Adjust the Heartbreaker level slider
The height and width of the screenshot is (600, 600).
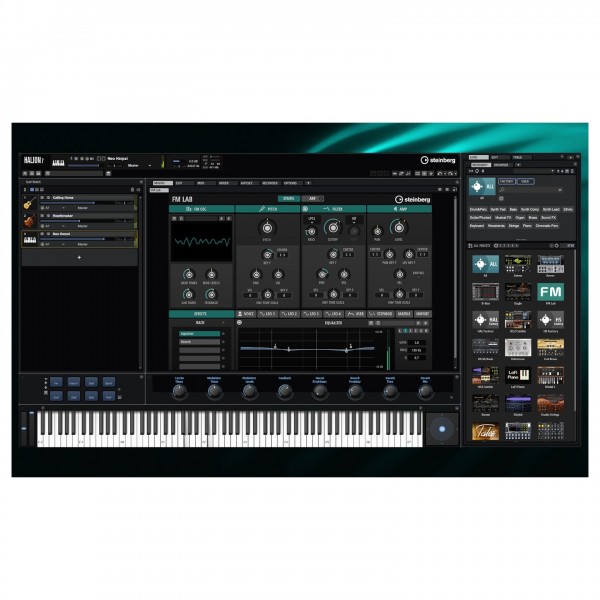[x=77, y=221]
